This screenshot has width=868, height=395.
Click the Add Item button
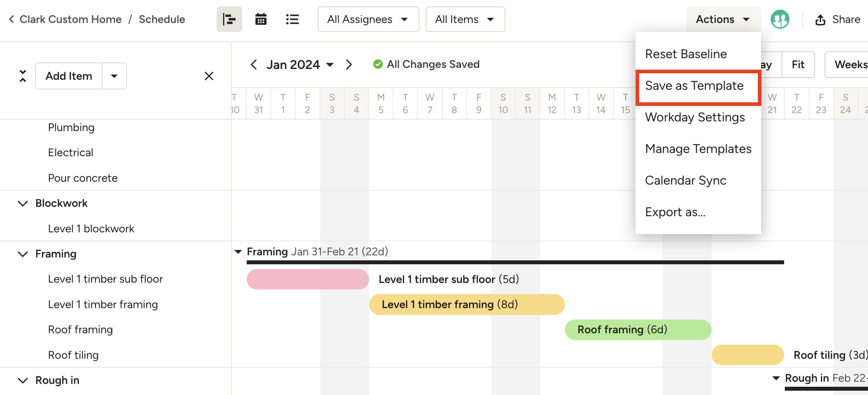tap(69, 76)
